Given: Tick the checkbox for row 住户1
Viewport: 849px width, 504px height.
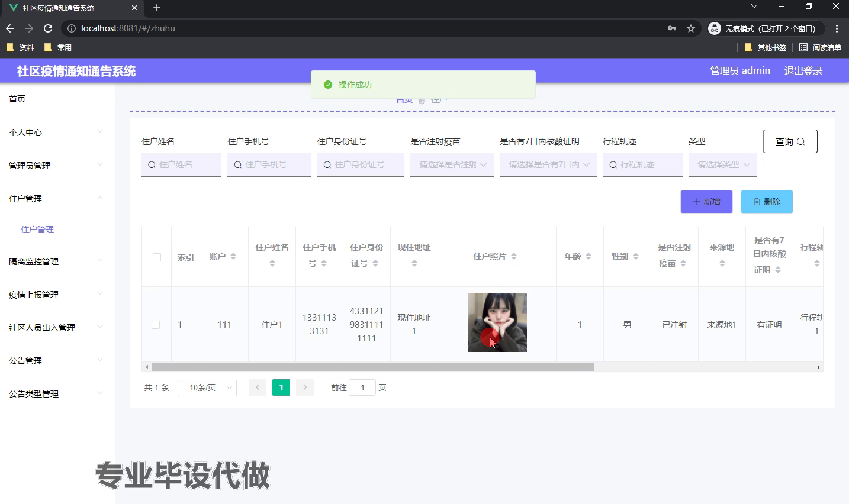Looking at the screenshot, I should point(156,325).
